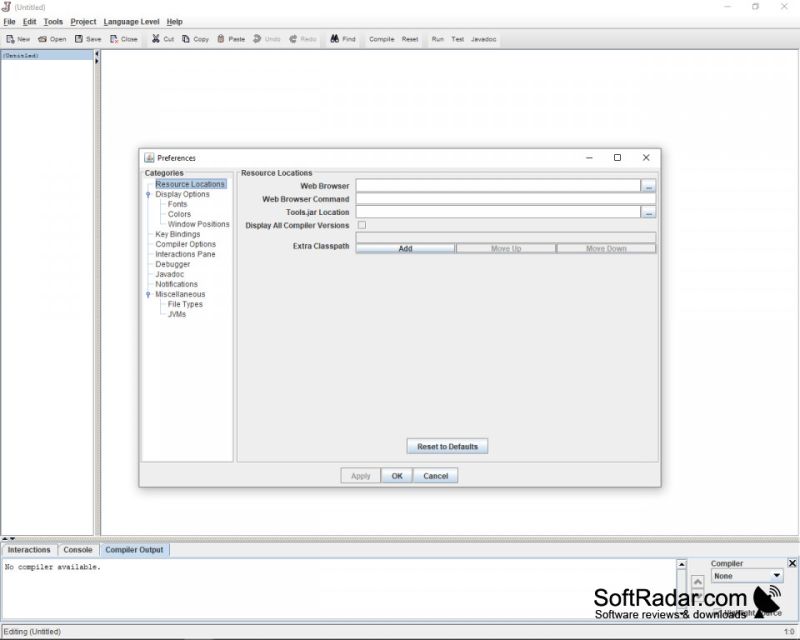Screen dimensions: 800x640
Task: Click the Find icon in the toolbar
Action: click(342, 39)
